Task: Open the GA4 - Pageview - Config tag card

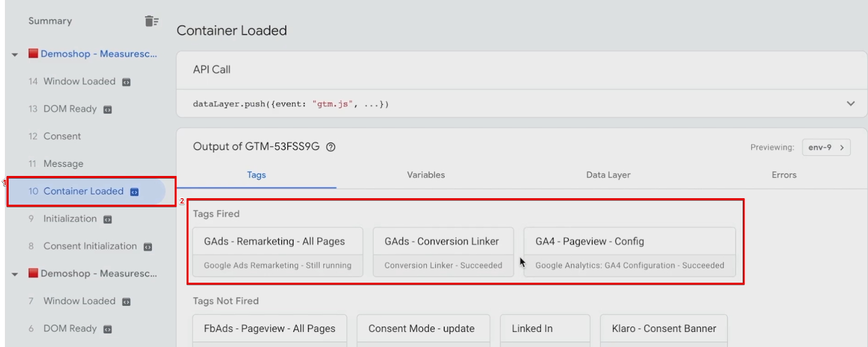Action: (629, 252)
